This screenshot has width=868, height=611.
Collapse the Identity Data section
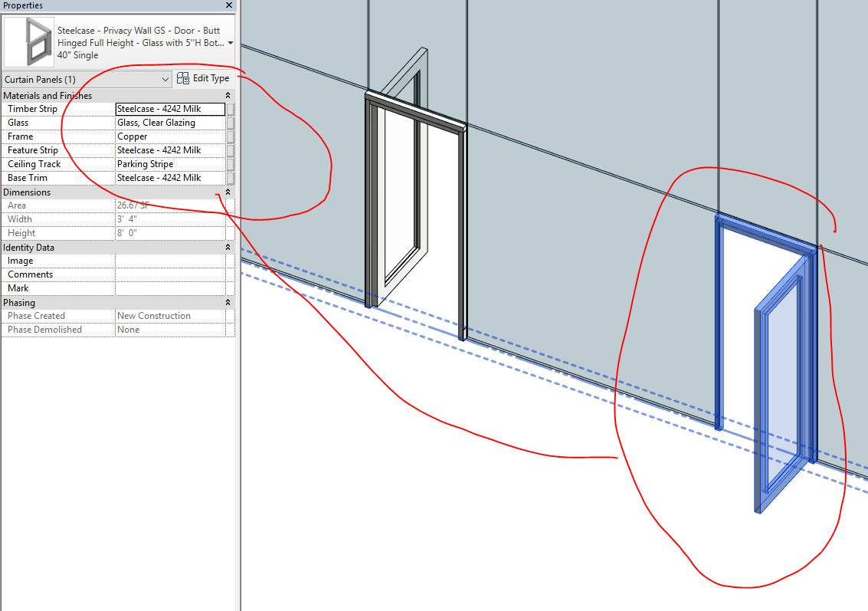coord(228,247)
